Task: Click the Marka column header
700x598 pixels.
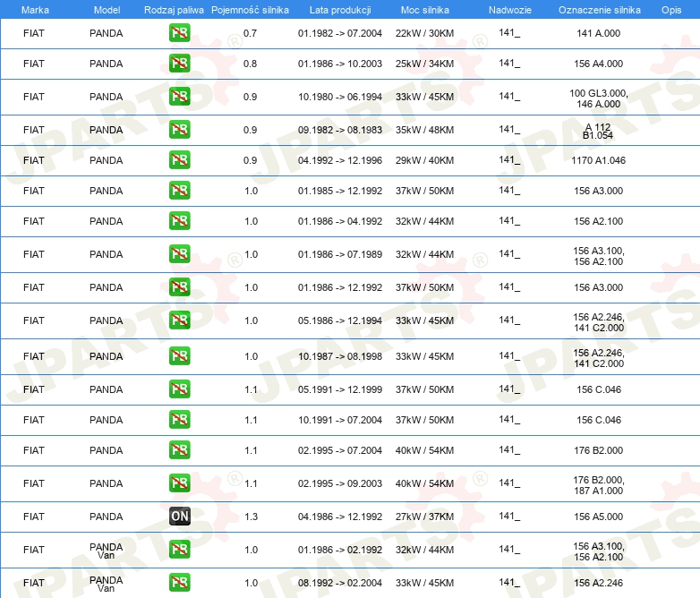Action: (x=35, y=10)
